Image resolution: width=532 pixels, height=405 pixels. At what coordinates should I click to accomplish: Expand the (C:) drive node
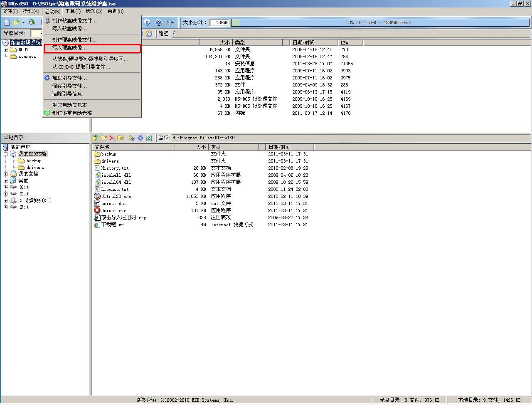pyautogui.click(x=6, y=187)
